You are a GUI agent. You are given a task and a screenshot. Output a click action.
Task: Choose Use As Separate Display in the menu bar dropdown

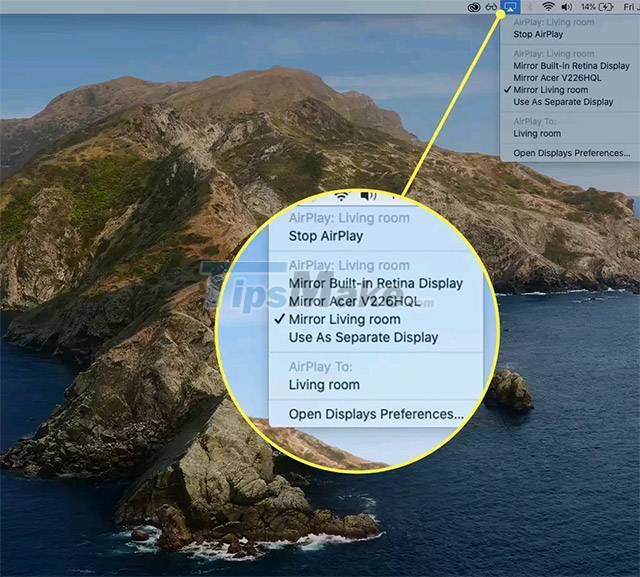coord(570,102)
